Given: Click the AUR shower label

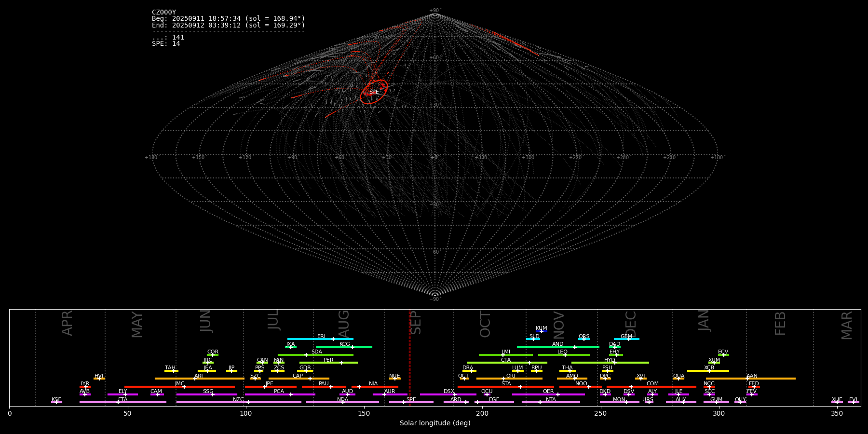Looking at the screenshot, I should click(x=390, y=391).
